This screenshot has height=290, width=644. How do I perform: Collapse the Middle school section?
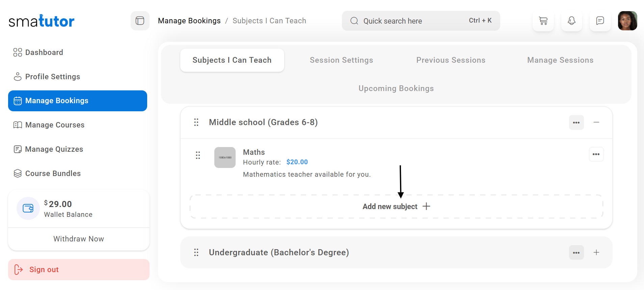point(596,122)
